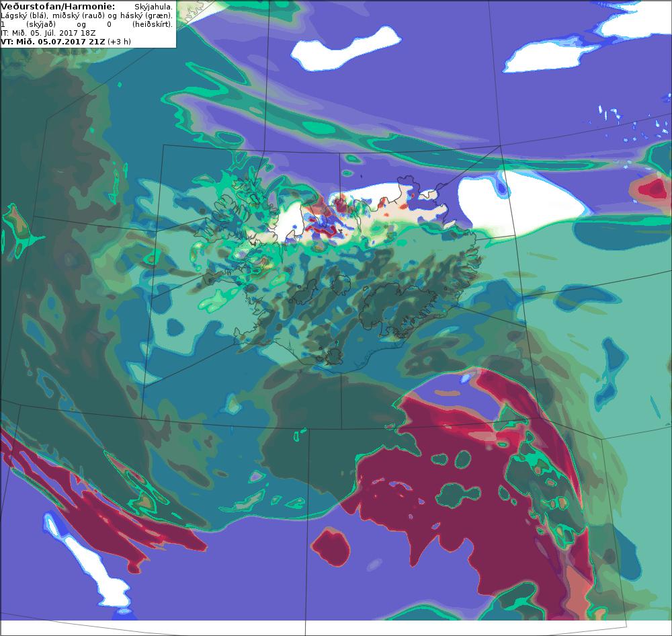Click the "Veðurstofan/Harmonie:" title text
This screenshot has width=672, height=636.
click(58, 7)
